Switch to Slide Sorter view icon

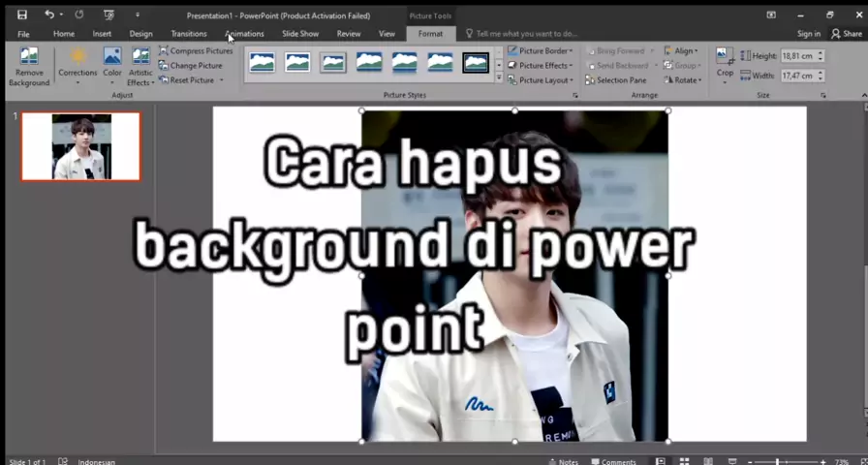click(x=683, y=461)
